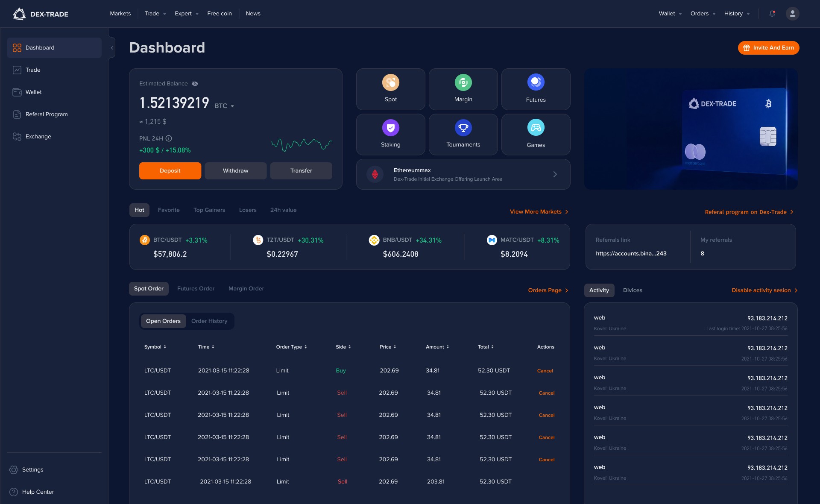
Task: Collapse the left sidebar panel
Action: (x=112, y=48)
